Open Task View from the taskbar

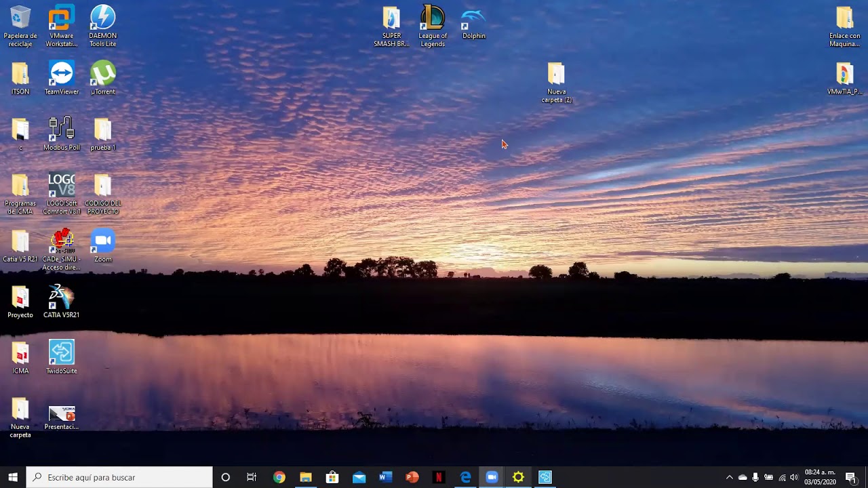tap(252, 477)
